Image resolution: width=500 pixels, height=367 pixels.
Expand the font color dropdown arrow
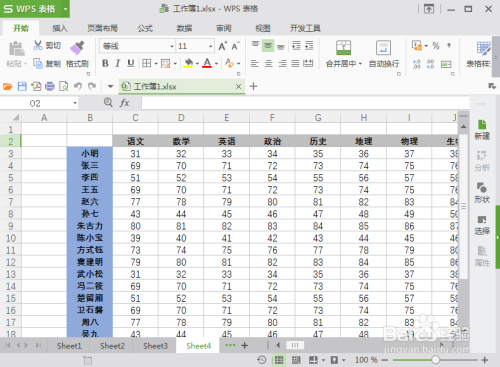point(217,63)
